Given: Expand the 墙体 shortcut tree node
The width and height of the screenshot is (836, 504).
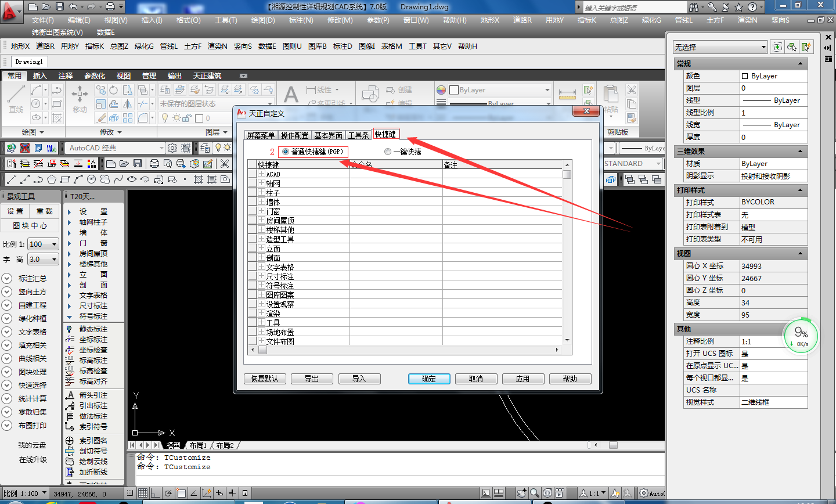Looking at the screenshot, I should 262,201.
